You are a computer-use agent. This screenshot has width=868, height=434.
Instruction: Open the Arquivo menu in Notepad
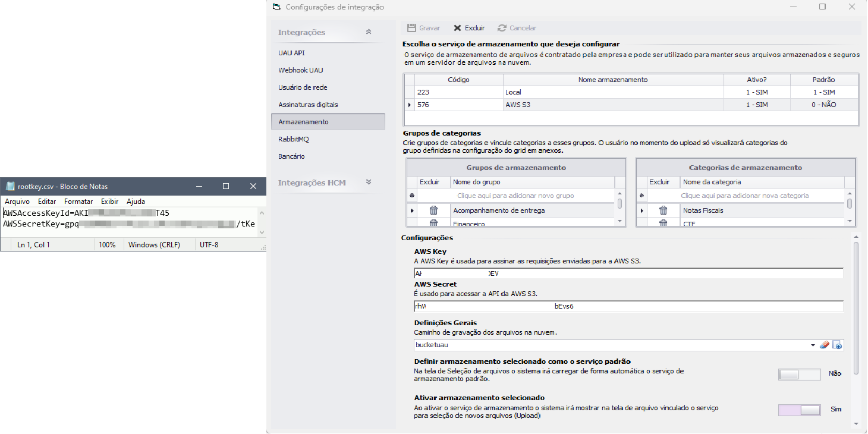tap(17, 202)
